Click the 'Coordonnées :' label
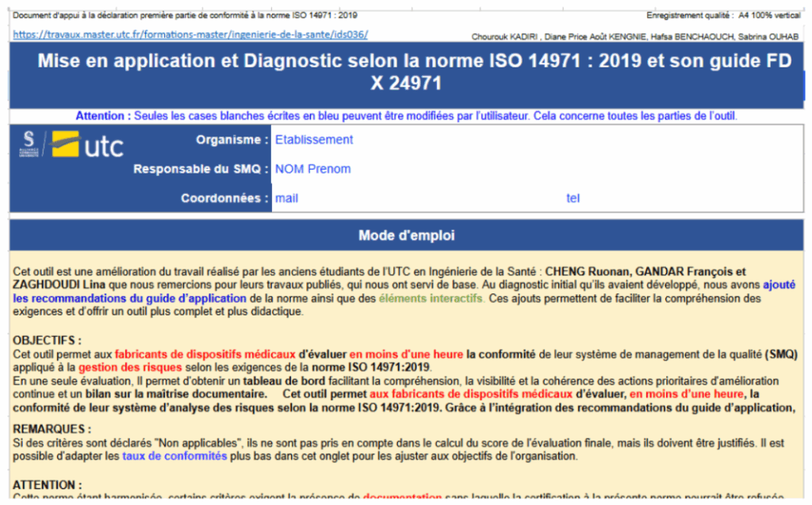 [225, 198]
